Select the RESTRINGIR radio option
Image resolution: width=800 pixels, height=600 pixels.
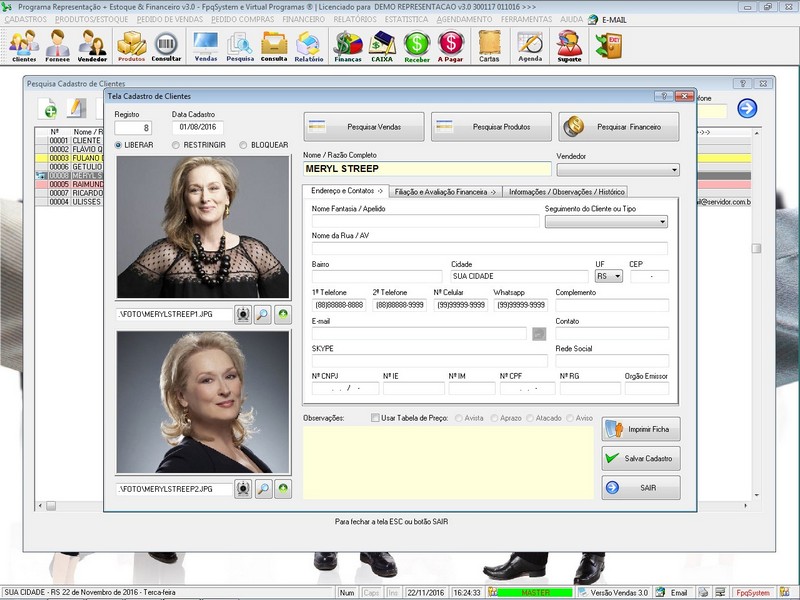(177, 145)
